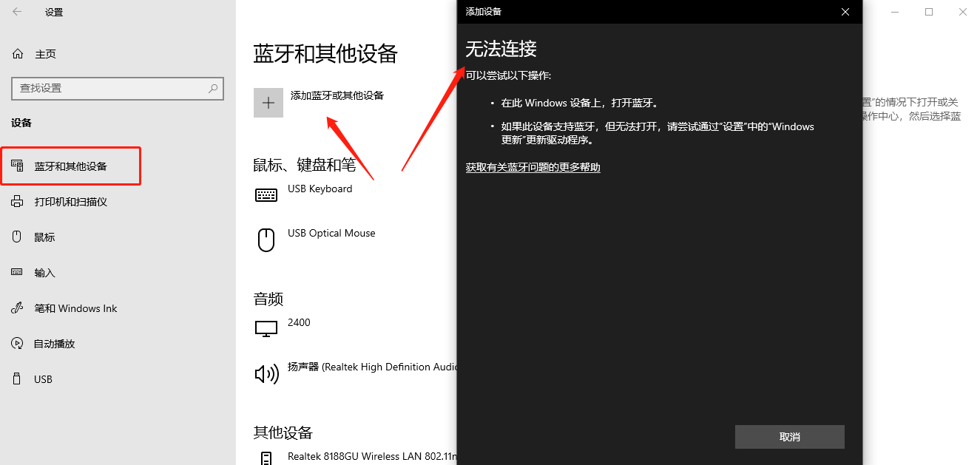This screenshot has width=980, height=465.
Task: Click the Realtek speaker icon
Action: click(266, 373)
